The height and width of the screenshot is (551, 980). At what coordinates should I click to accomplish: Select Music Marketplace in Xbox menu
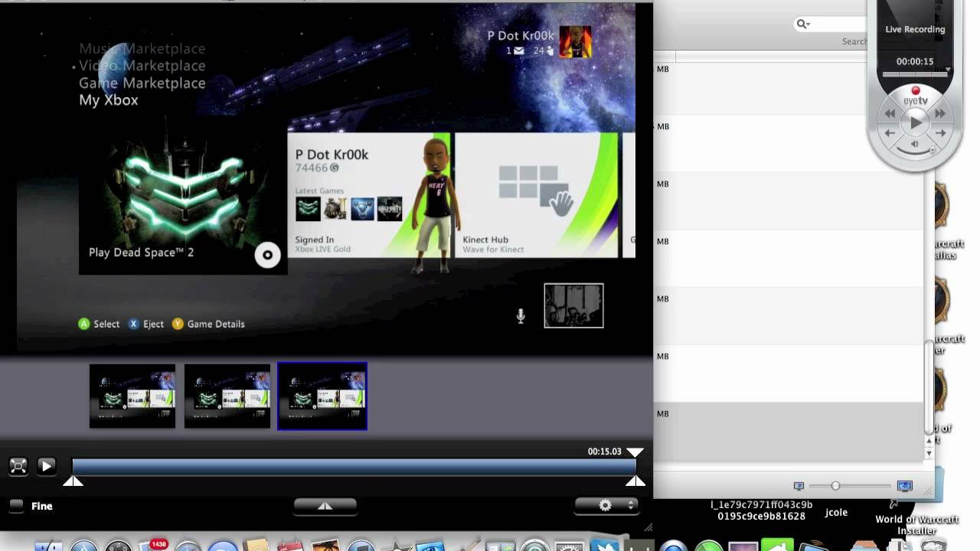(142, 48)
